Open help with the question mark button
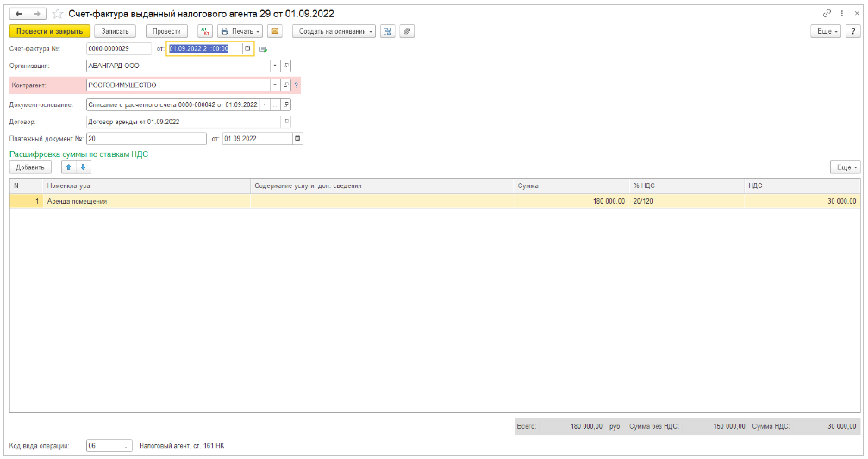The image size is (868, 459). (x=853, y=32)
